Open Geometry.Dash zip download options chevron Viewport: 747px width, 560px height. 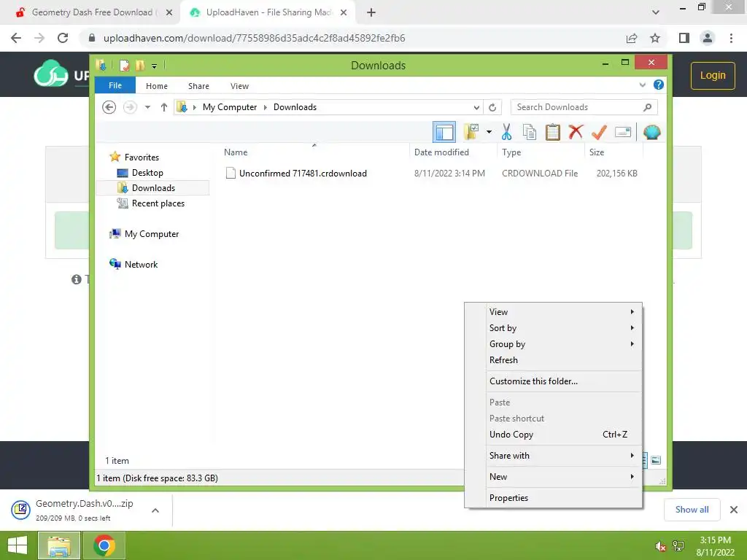point(155,510)
